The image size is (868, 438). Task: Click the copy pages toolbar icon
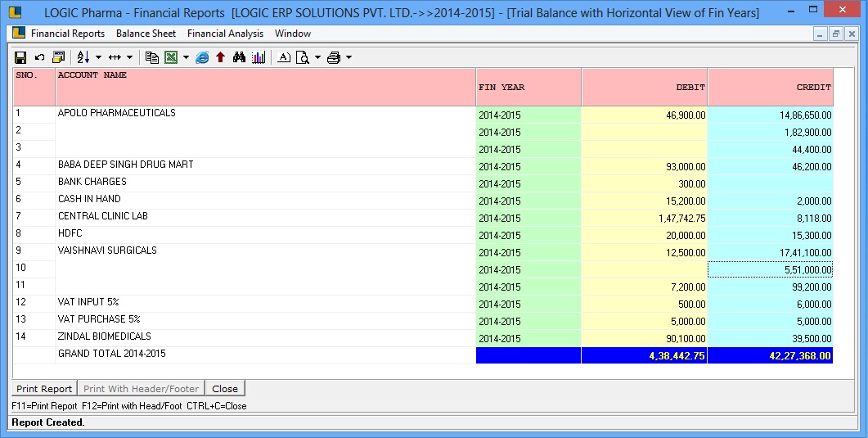[x=151, y=57]
